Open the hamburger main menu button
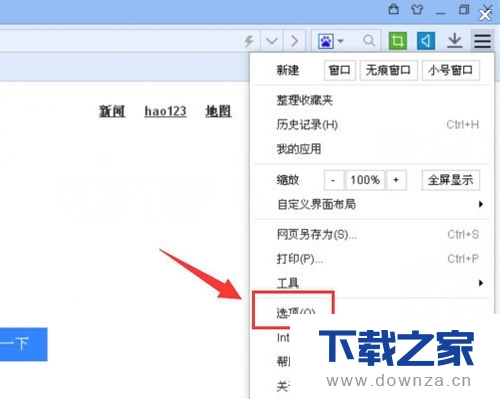The height and width of the screenshot is (399, 500). (482, 41)
